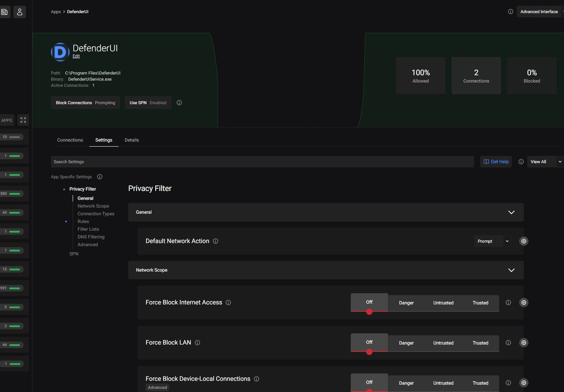Open gear settings for Force Block Device-Local Connections
Viewport: 564px width, 392px height.
point(524,383)
